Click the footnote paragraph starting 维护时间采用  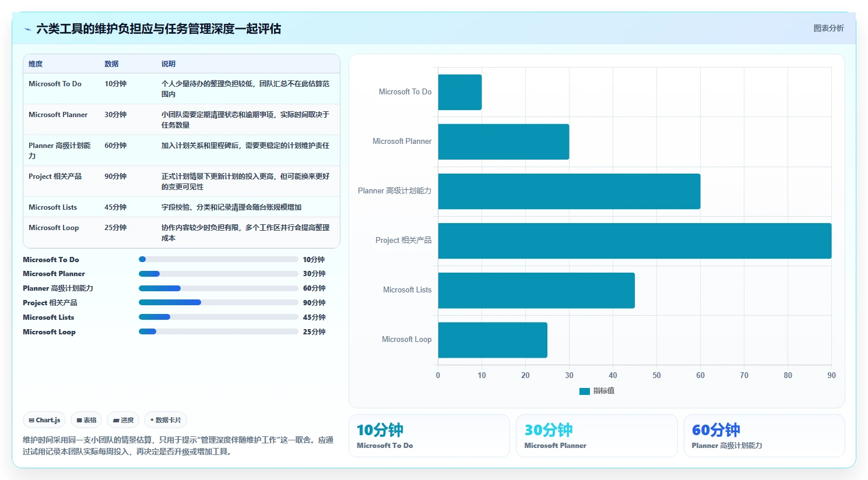pyautogui.click(x=178, y=446)
